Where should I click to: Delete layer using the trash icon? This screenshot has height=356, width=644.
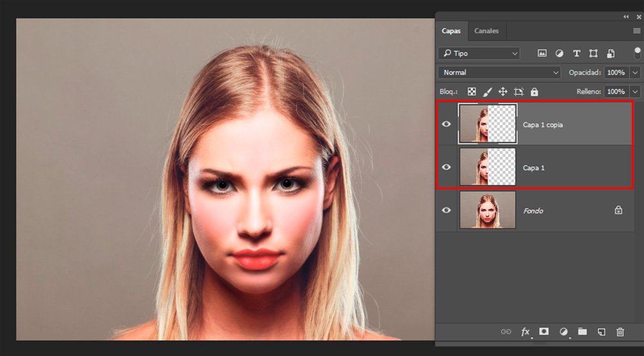click(620, 332)
